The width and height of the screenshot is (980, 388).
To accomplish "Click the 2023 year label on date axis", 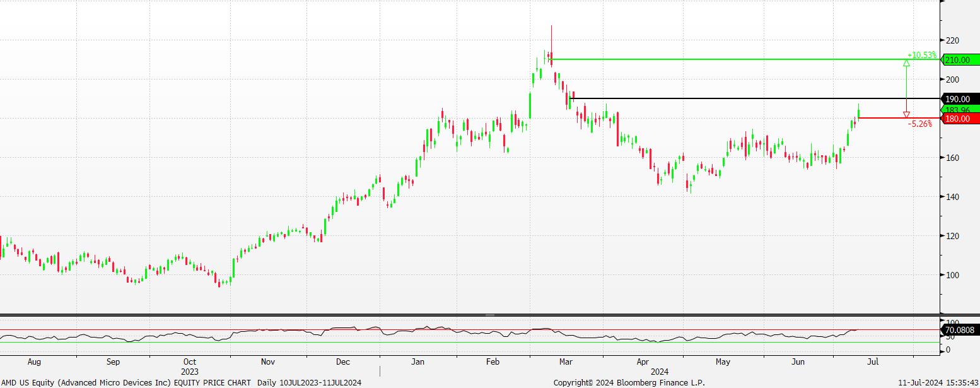I will point(190,372).
